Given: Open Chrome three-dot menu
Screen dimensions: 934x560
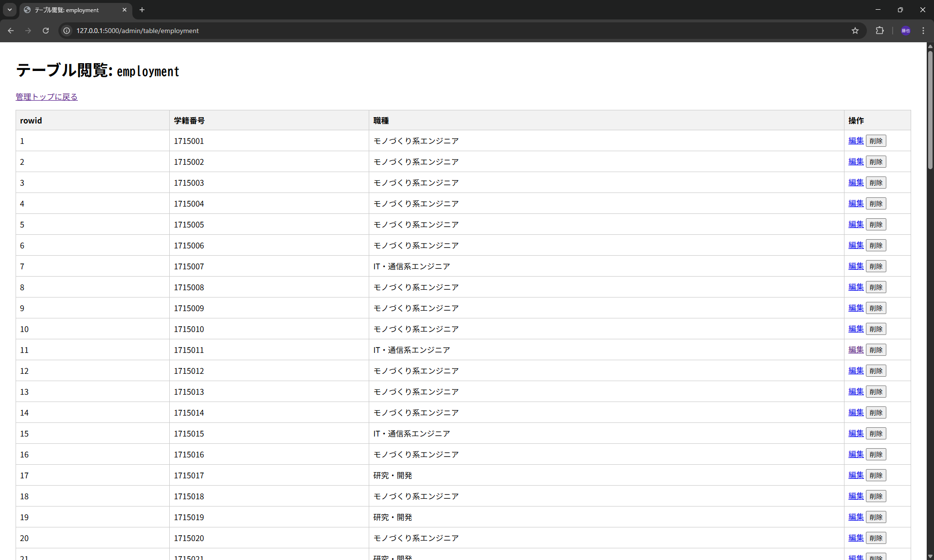Looking at the screenshot, I should (923, 31).
